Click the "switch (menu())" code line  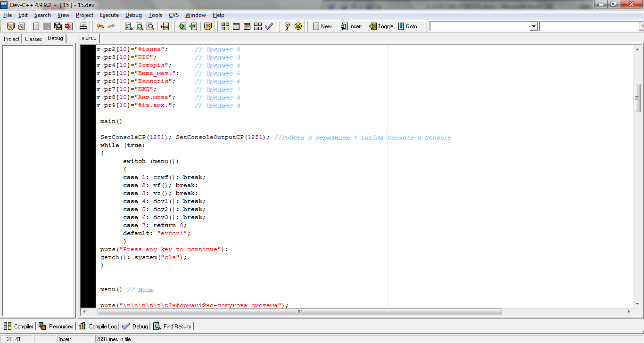point(151,161)
